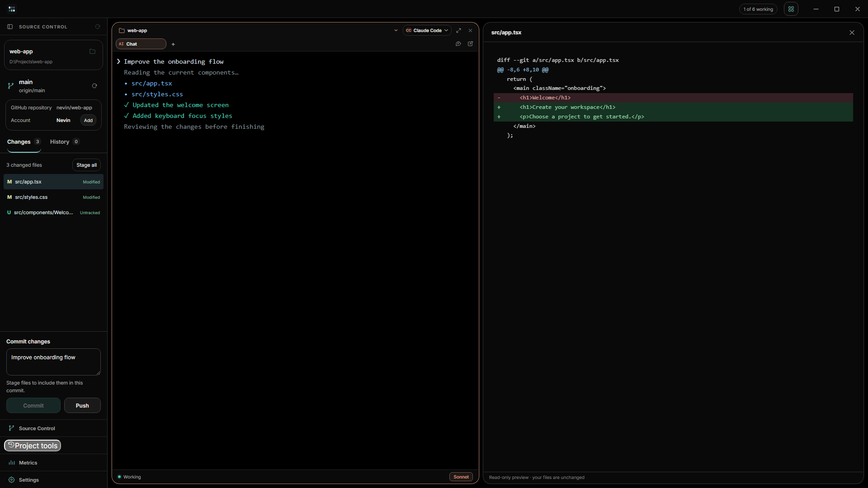
Task: Switch to the Changes tab
Action: pos(24,142)
